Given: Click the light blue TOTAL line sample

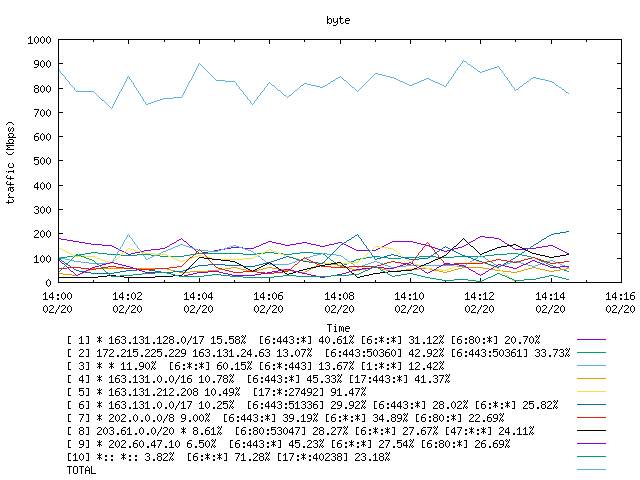Looking at the screenshot, I should [x=591, y=470].
